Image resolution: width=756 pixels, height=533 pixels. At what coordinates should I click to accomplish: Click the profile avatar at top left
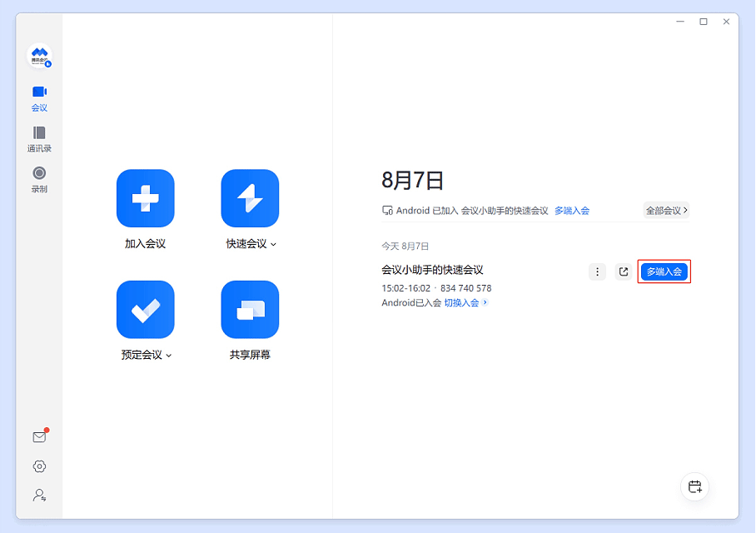[39, 57]
